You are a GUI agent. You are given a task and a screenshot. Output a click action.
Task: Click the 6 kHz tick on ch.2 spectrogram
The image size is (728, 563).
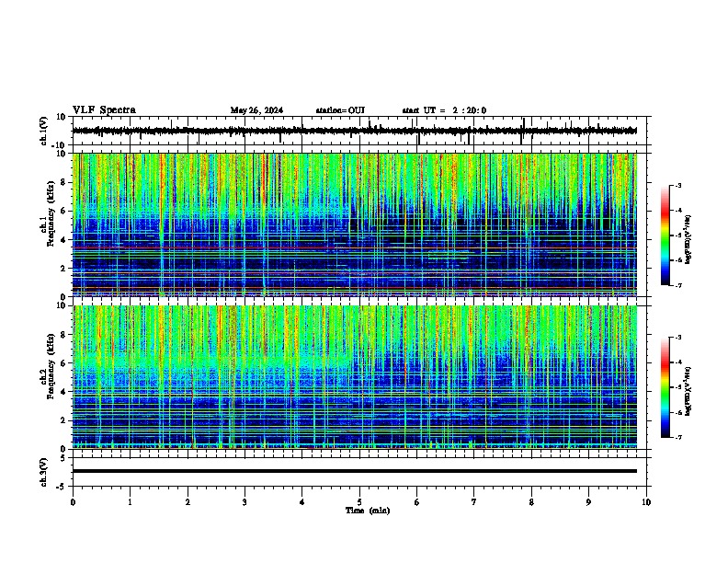click(x=64, y=363)
